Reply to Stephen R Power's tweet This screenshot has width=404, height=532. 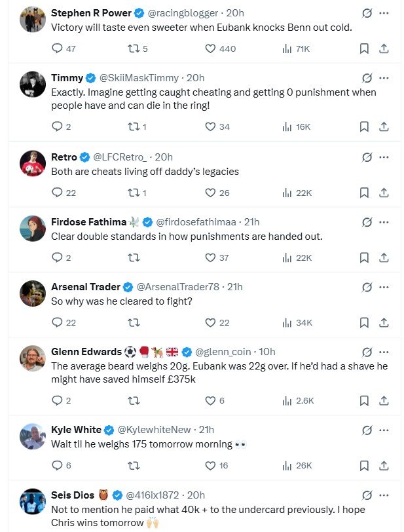tap(57, 48)
